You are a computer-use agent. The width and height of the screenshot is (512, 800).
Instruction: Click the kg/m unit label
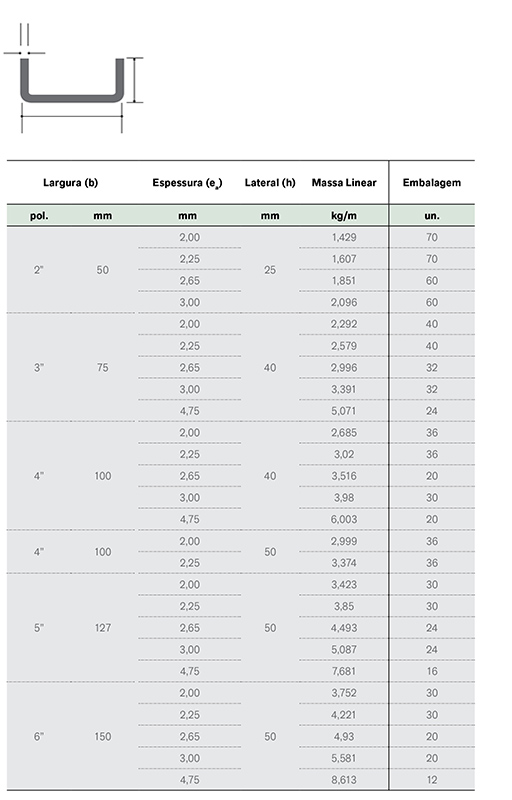(344, 216)
